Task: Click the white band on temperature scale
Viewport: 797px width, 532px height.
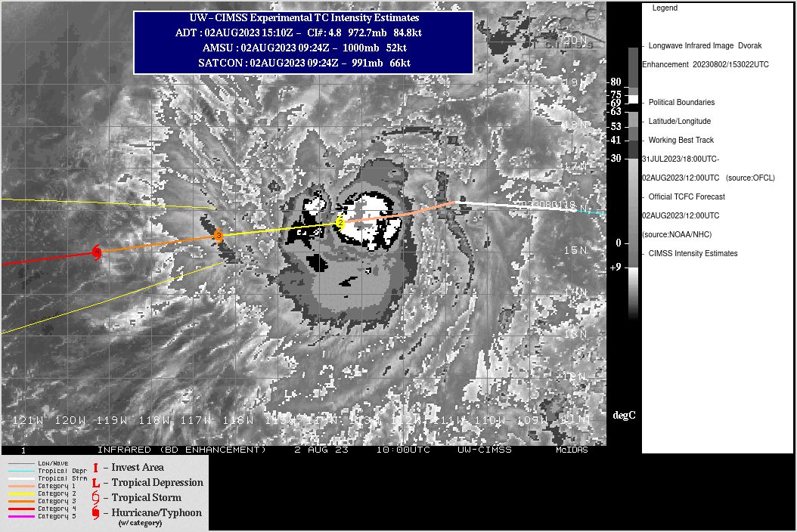Action: point(633,100)
